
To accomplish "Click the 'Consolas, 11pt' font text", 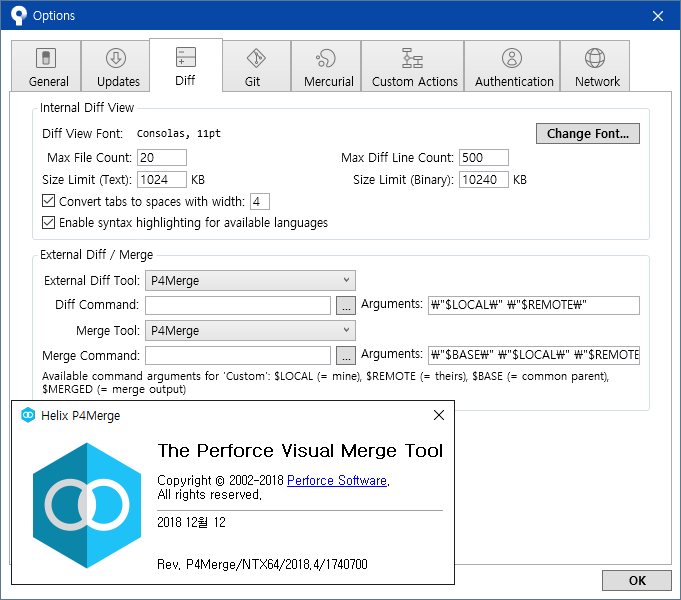I will [x=179, y=133].
